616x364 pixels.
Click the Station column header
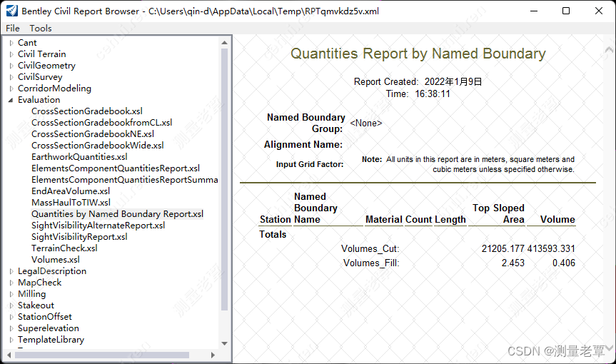(275, 220)
